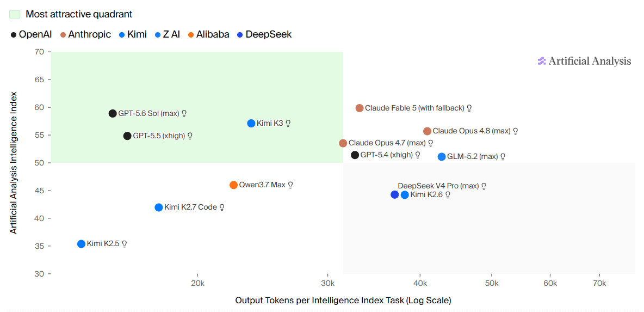Click the Artificial Analysis logo icon
This screenshot has width=644, height=312.
tap(542, 61)
